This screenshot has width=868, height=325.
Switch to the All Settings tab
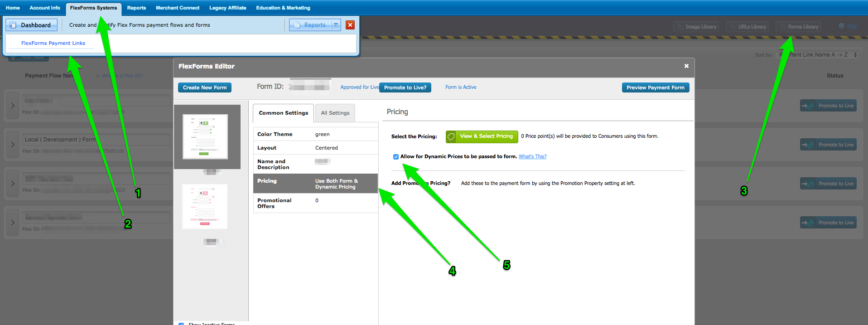coord(335,113)
